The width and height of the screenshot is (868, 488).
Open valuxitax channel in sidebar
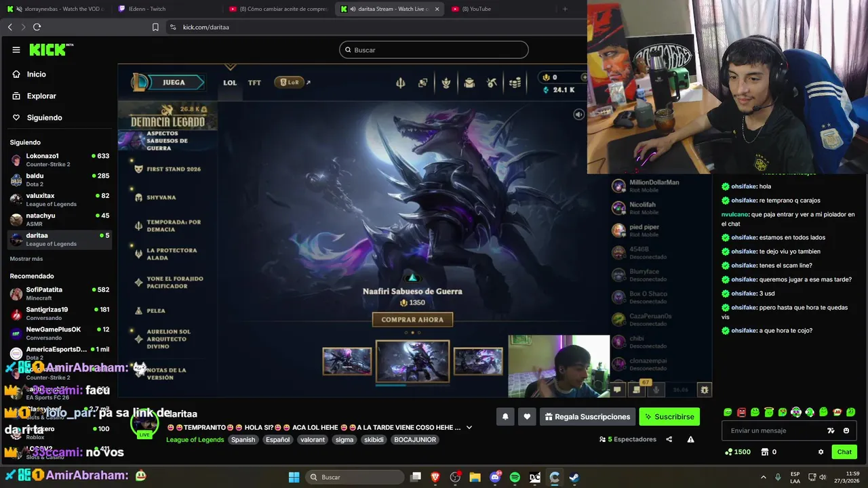tap(60, 199)
